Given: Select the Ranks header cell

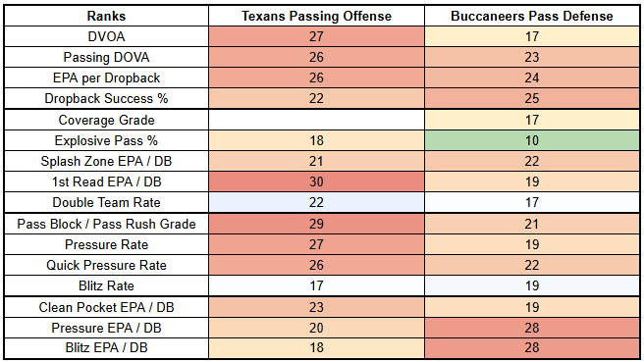Looking at the screenshot, I should [106, 16].
